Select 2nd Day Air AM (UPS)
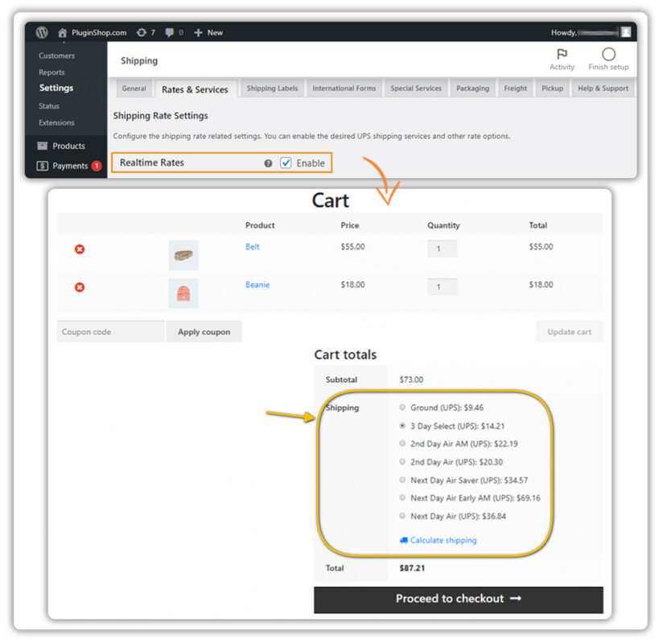659x644 pixels. click(x=402, y=443)
